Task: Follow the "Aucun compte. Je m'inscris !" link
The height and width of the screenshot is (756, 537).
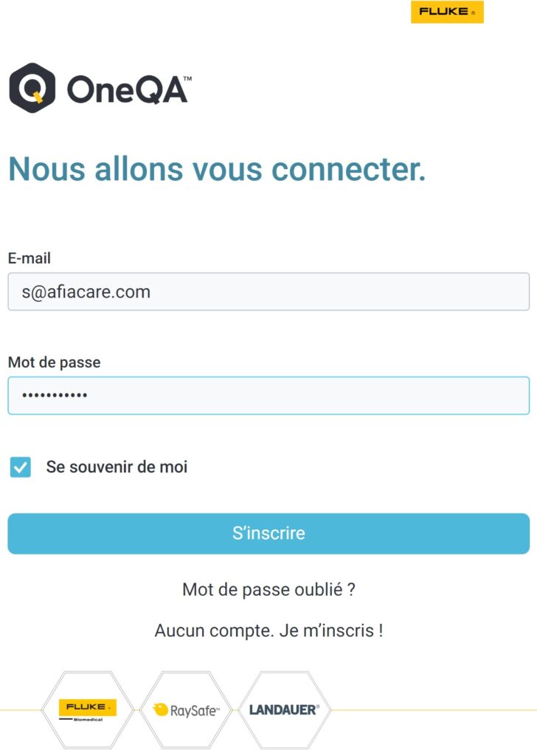Action: [x=268, y=630]
